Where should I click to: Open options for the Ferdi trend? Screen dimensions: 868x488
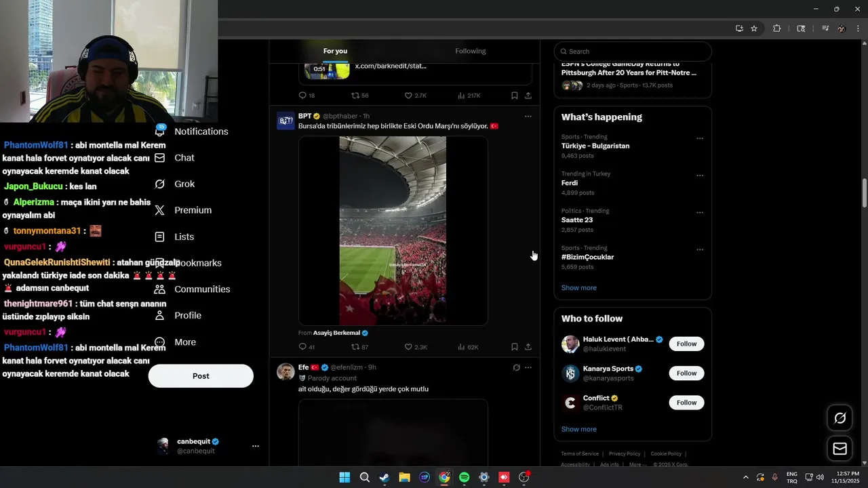(x=700, y=176)
